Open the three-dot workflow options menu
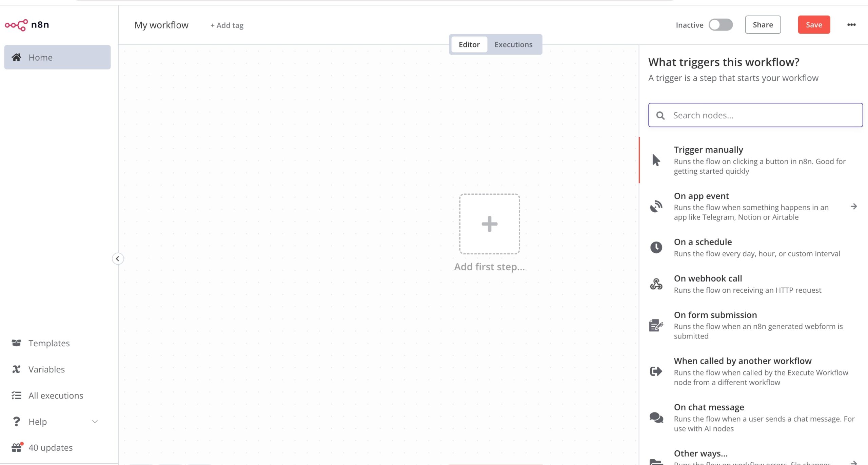Viewport: 868px width, 465px height. (851, 25)
